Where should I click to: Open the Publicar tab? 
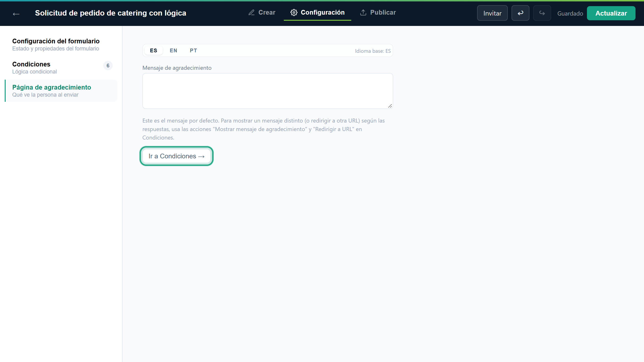tap(378, 12)
